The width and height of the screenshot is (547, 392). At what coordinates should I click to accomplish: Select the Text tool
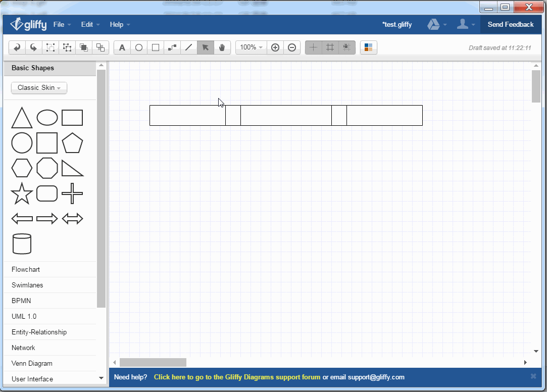[x=122, y=47]
